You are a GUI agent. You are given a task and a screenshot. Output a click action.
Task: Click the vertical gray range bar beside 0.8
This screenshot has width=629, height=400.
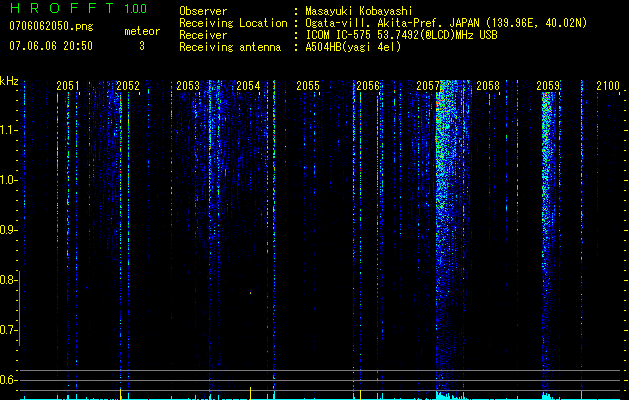click(19, 309)
